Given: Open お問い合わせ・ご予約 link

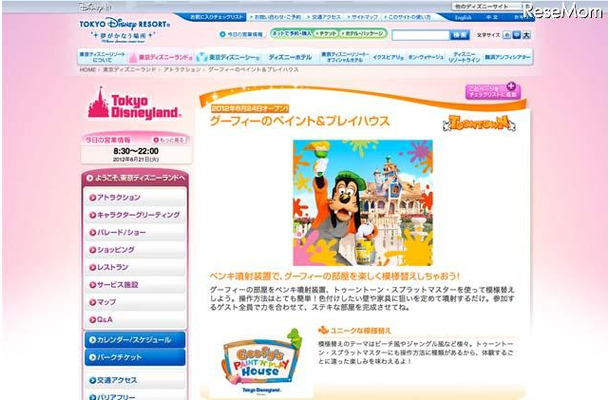Looking at the screenshot, I should click(277, 17).
